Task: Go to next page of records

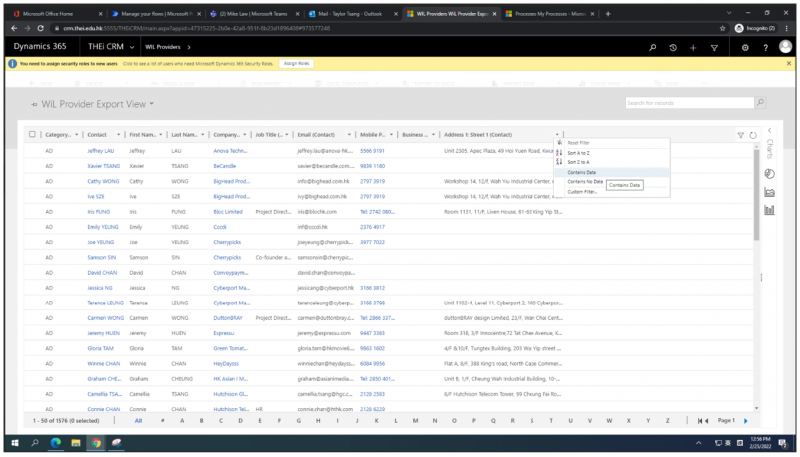Action: pos(745,421)
